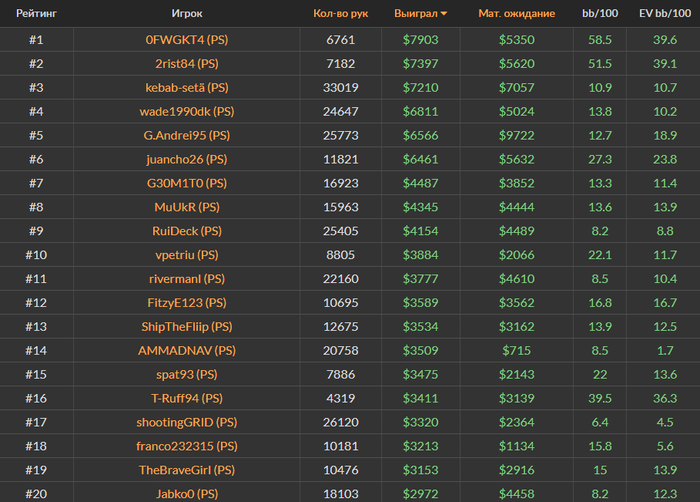Sort by Выиграл column header
Screen dimensions: 700x502
(416, 13)
